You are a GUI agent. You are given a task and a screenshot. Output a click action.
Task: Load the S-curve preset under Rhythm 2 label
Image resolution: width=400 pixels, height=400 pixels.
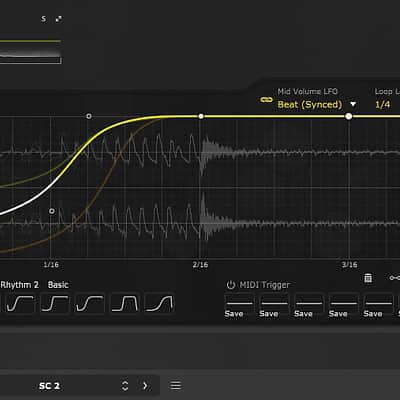click(x=20, y=304)
